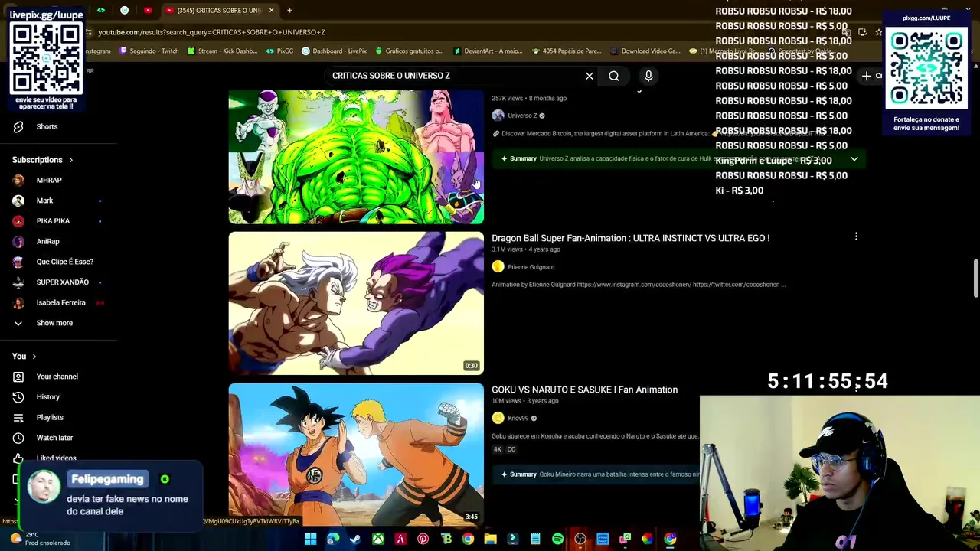The width and height of the screenshot is (980, 551).
Task: Open the PixGG bookmark
Action: (x=279, y=51)
